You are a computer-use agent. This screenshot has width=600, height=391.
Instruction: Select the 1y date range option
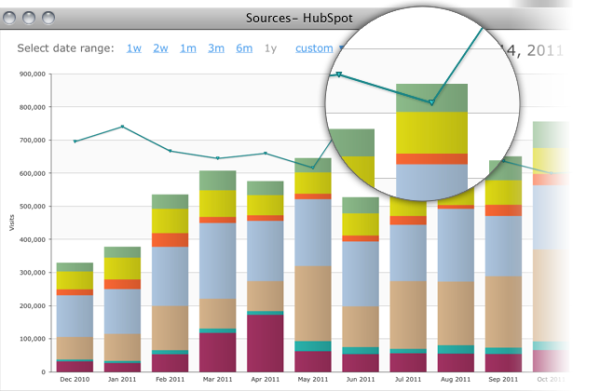coord(271,49)
